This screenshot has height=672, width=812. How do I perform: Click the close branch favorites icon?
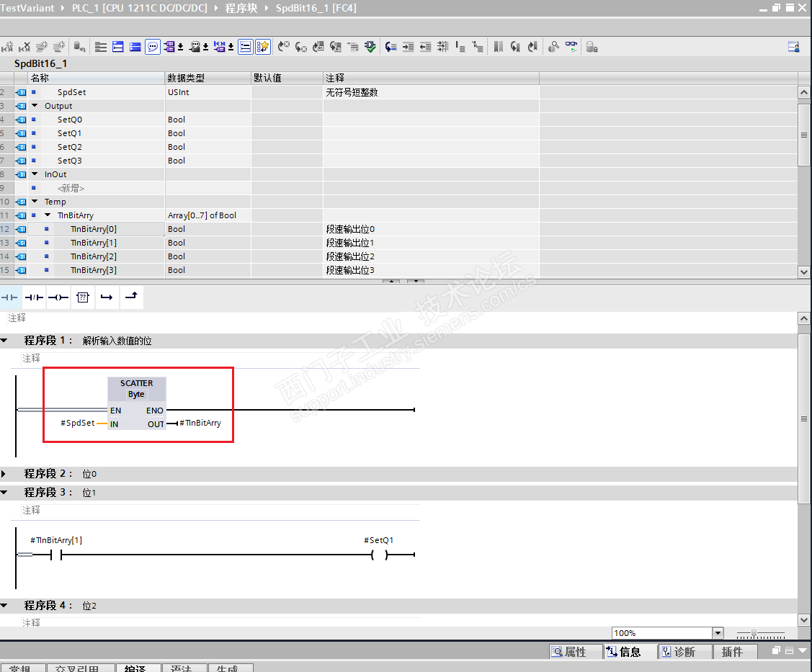pos(132,297)
